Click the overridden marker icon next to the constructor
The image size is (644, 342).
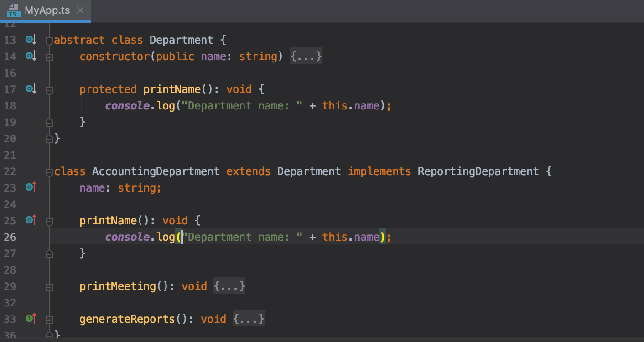click(30, 56)
